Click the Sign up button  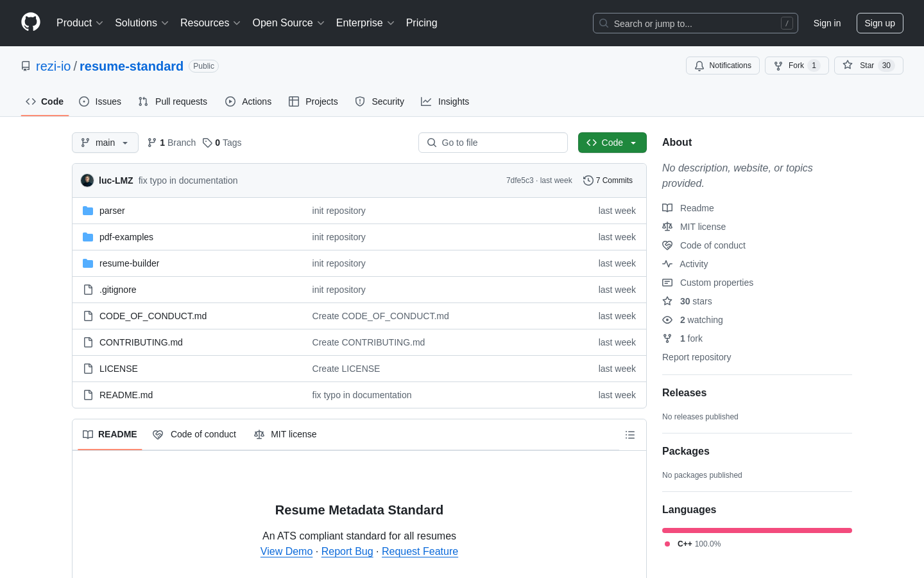coord(880,23)
